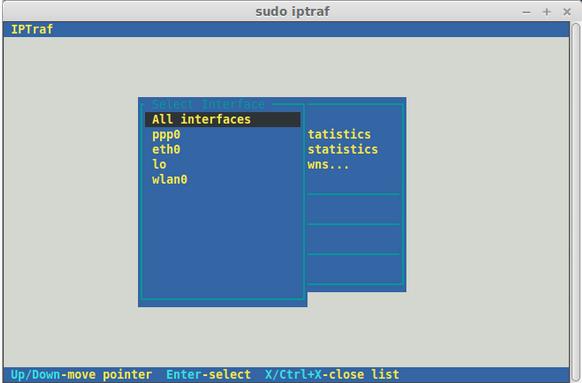Image resolution: width=582 pixels, height=383 pixels.
Task: Click the terminal's vertical scrollbar
Action: (x=575, y=200)
